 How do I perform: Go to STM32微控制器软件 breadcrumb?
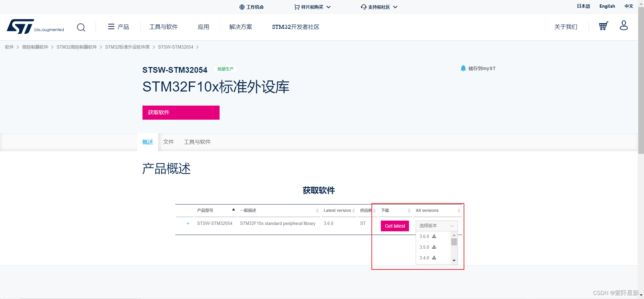[x=77, y=47]
